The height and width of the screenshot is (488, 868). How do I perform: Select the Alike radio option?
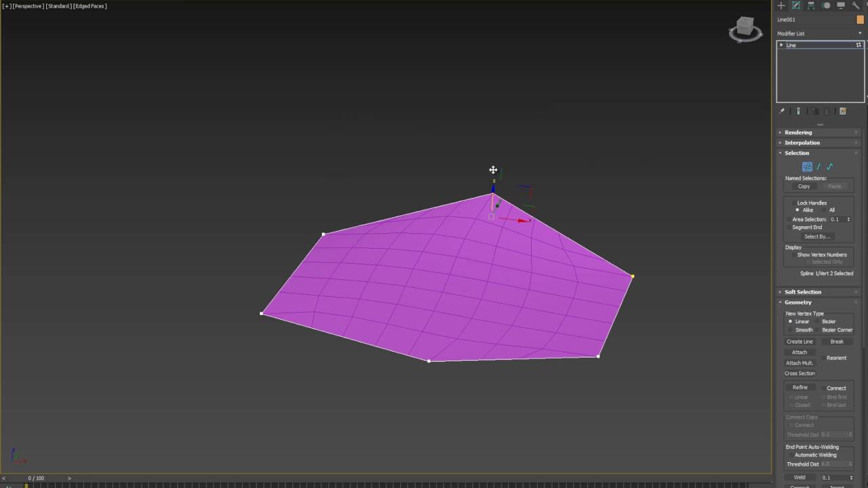[x=797, y=210]
